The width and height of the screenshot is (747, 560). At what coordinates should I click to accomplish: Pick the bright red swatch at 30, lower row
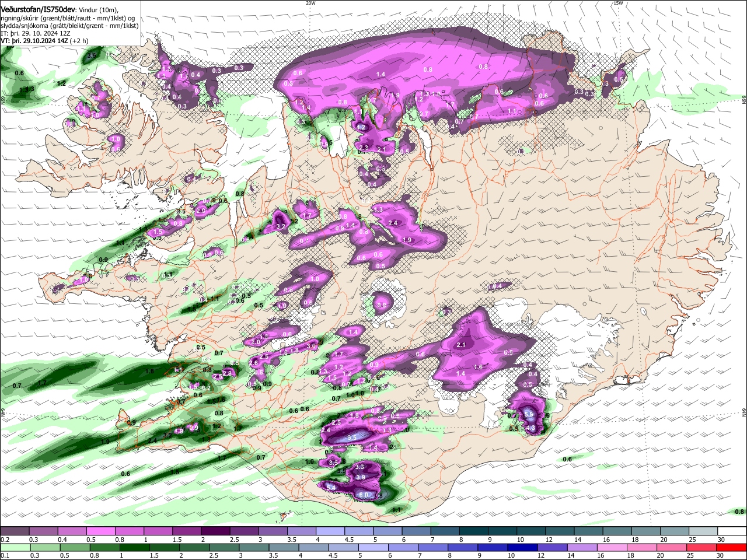731,547
